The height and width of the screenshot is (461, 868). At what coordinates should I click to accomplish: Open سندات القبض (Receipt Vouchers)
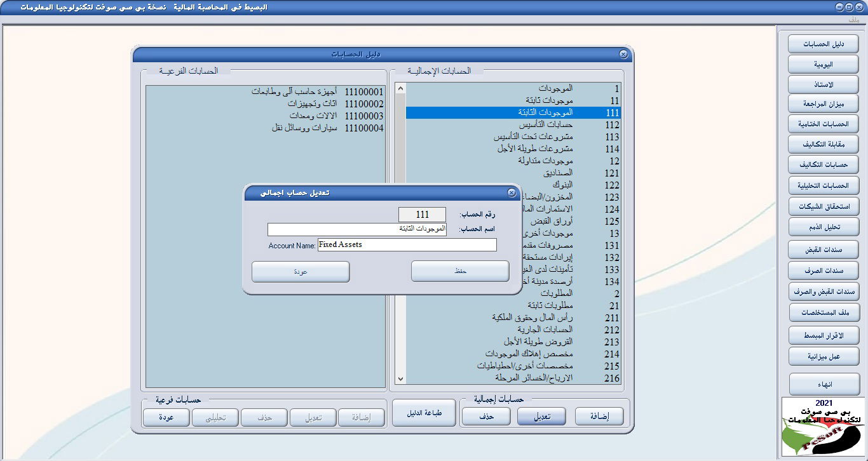[x=824, y=249]
